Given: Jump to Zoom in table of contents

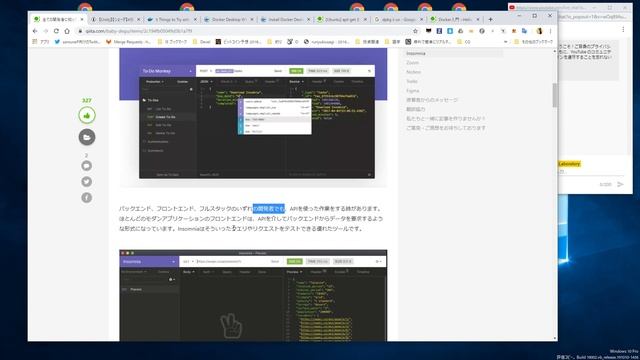Looking at the screenshot, I should pyautogui.click(x=412, y=63).
